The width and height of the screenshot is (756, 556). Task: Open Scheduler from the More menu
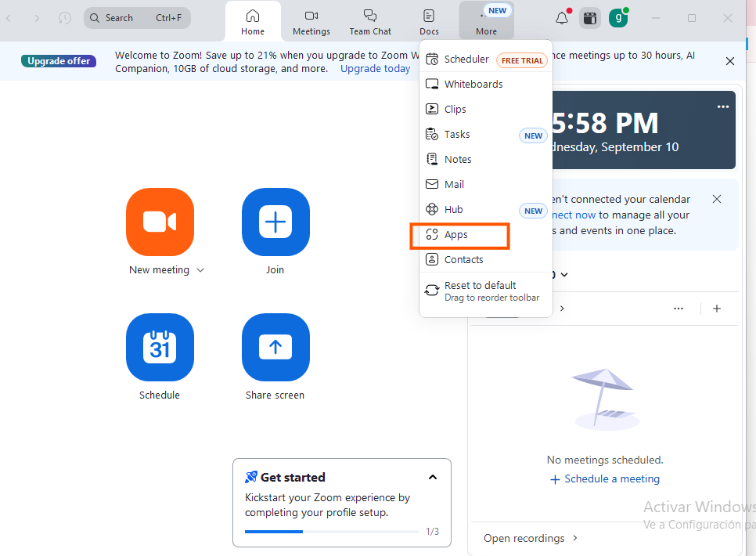pos(486,60)
